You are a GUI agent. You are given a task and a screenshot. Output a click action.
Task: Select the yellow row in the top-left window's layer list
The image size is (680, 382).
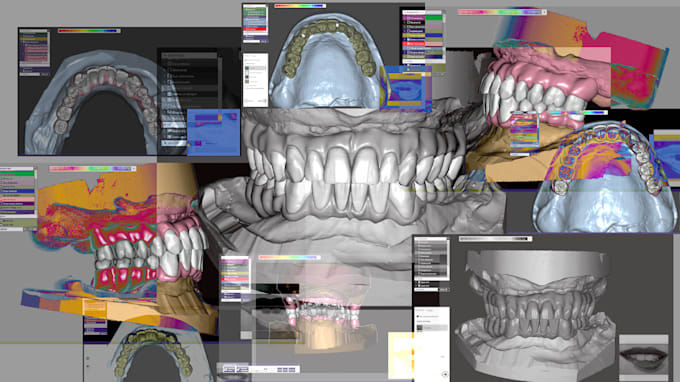(34, 39)
